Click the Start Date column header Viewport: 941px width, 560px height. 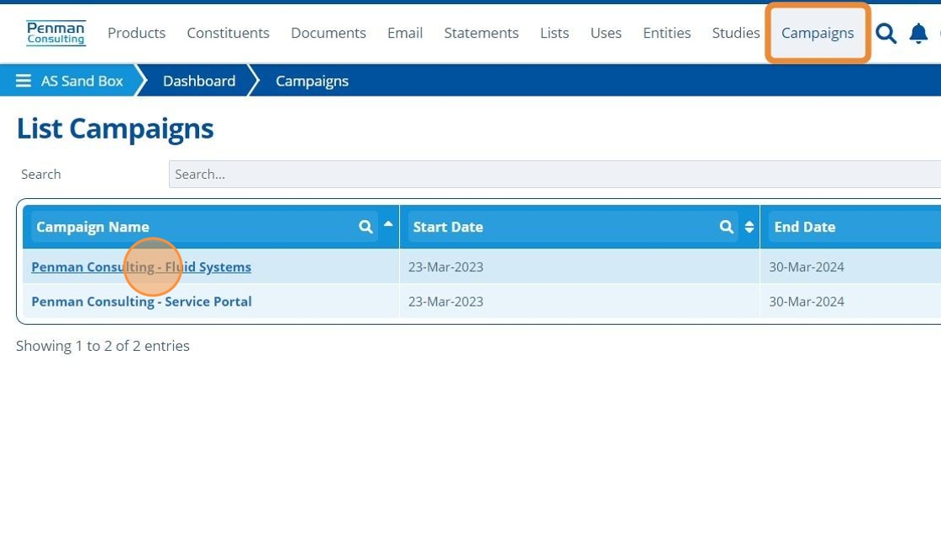click(448, 227)
